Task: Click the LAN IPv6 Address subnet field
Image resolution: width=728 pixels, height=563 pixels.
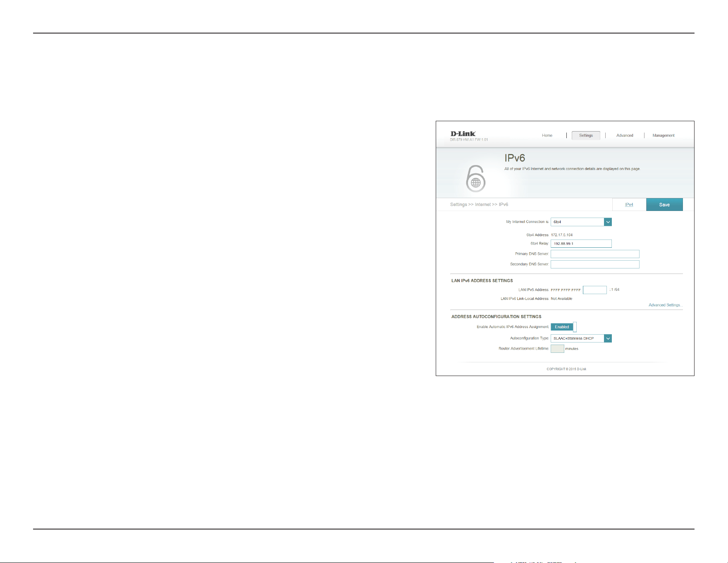Action: pos(595,290)
